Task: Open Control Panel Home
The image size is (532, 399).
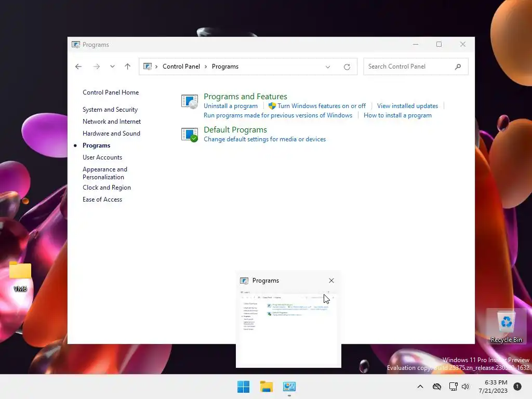Action: (111, 92)
